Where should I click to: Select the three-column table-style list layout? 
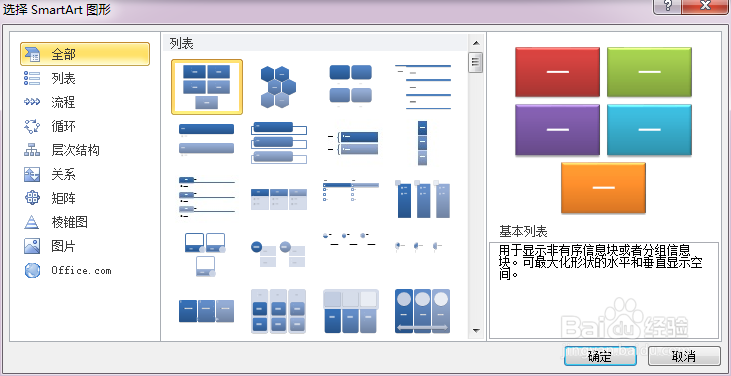tap(279, 199)
